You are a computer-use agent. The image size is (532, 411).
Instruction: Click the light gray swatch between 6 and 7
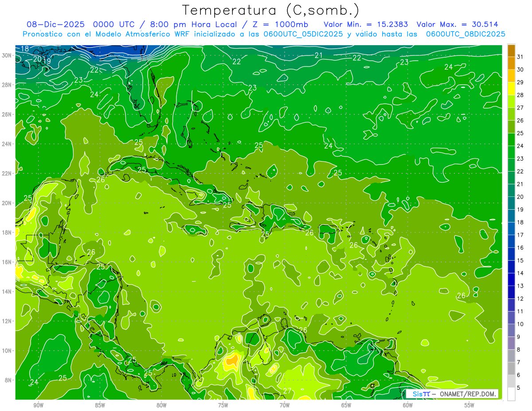click(x=511, y=368)
